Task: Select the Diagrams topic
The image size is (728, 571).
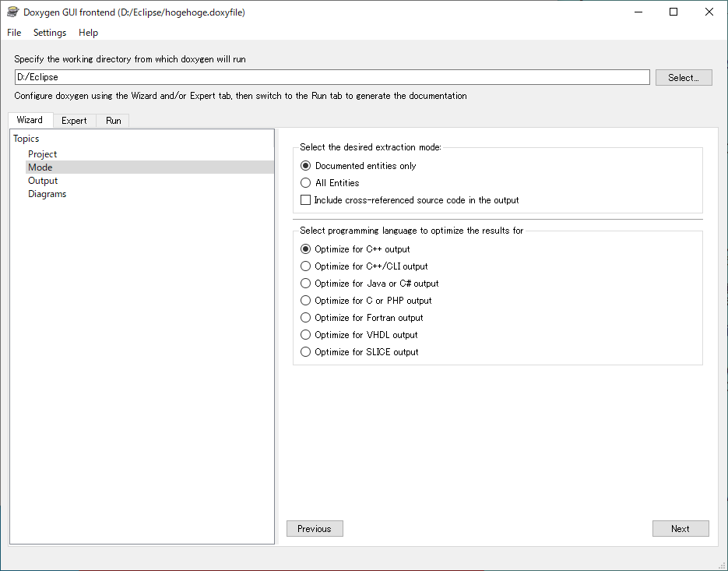Action: (47, 194)
